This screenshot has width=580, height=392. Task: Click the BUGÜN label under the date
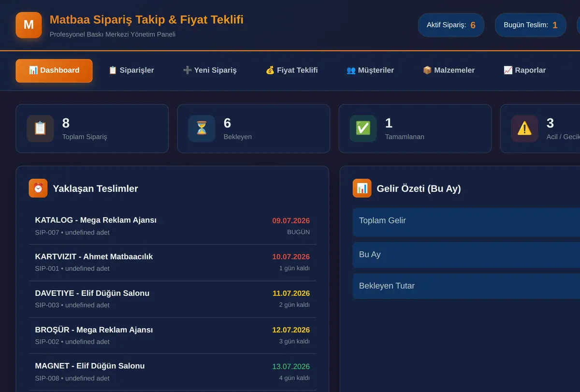click(298, 232)
